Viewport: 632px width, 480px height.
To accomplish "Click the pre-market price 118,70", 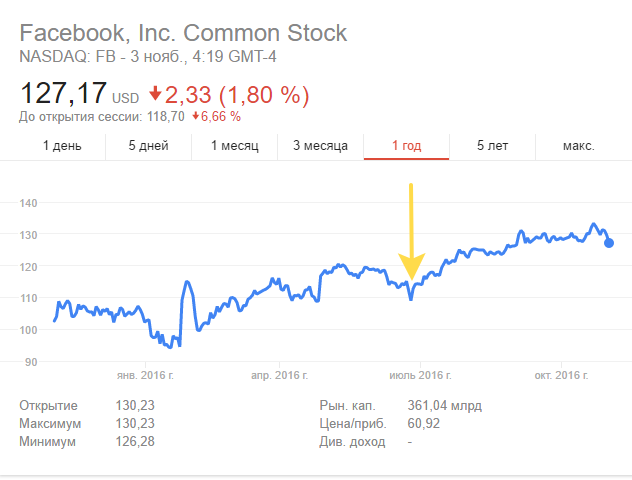I will click(164, 117).
